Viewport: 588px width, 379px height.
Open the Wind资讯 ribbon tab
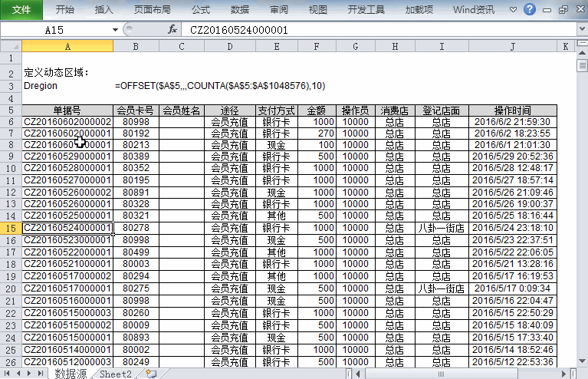(x=474, y=9)
